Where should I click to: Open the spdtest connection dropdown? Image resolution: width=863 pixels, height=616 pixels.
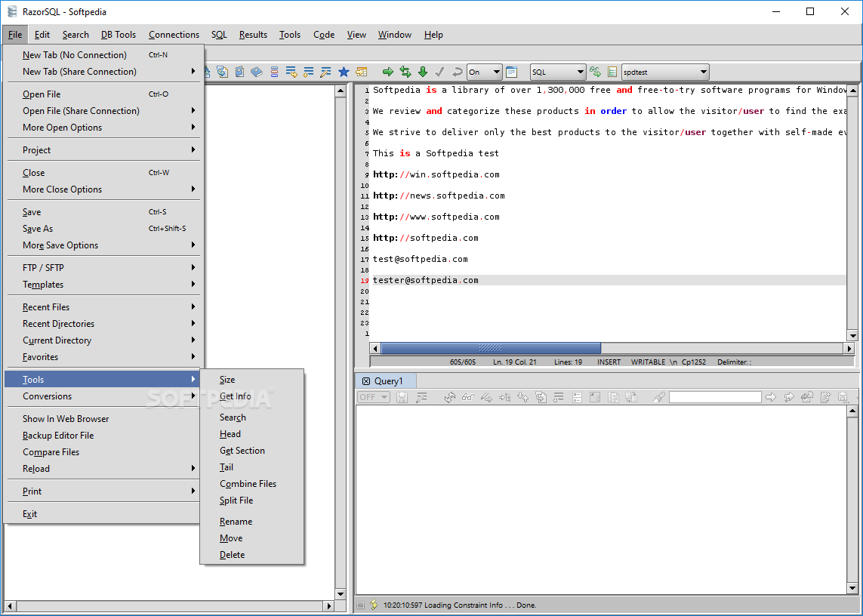665,72
